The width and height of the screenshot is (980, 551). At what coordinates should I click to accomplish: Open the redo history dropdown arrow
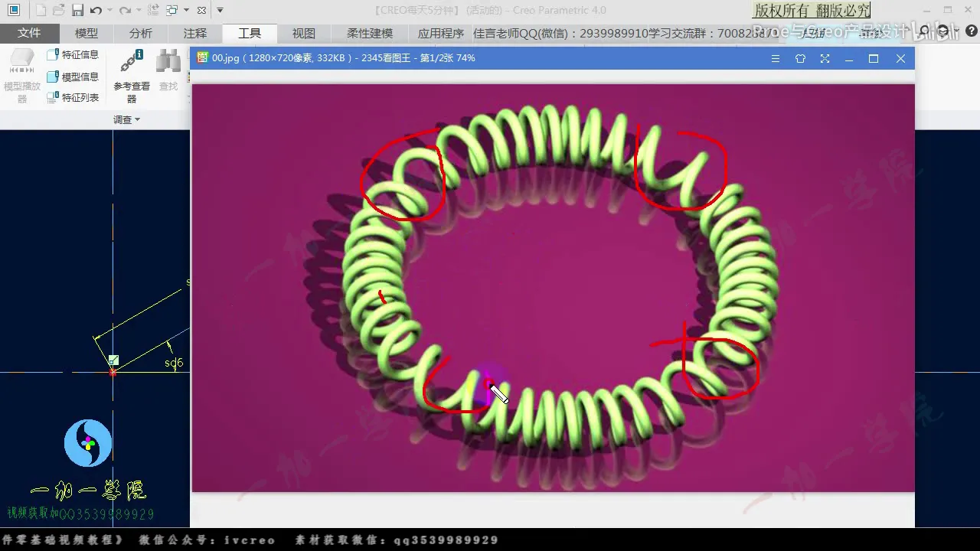(138, 11)
